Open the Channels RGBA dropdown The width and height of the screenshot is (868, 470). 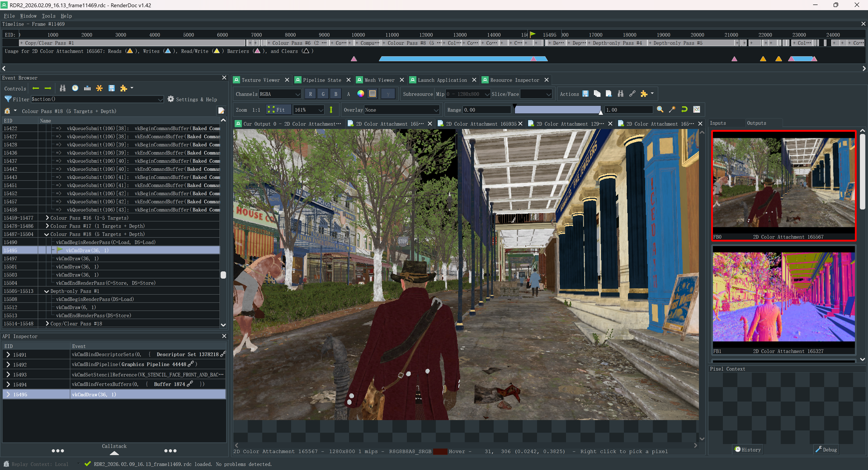click(280, 94)
